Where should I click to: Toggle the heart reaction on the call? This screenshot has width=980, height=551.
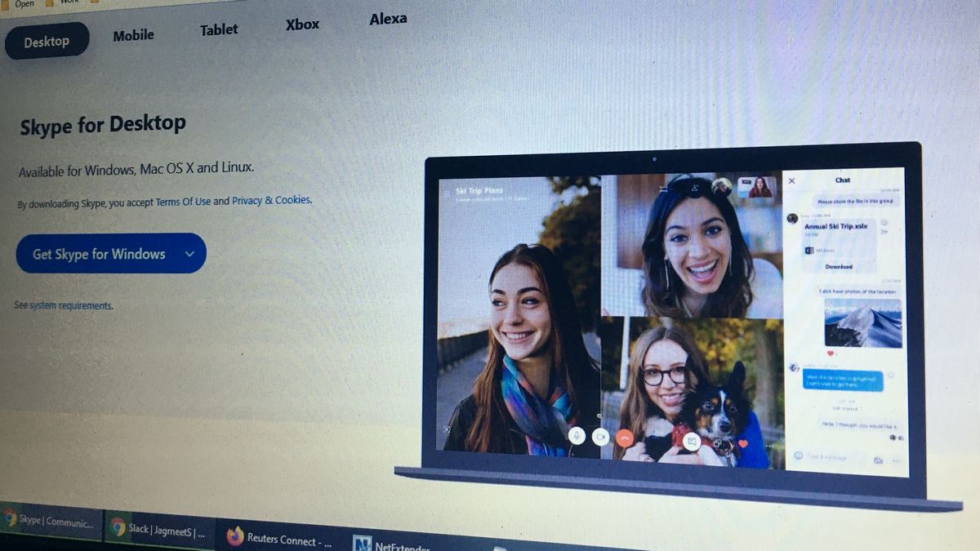744,442
